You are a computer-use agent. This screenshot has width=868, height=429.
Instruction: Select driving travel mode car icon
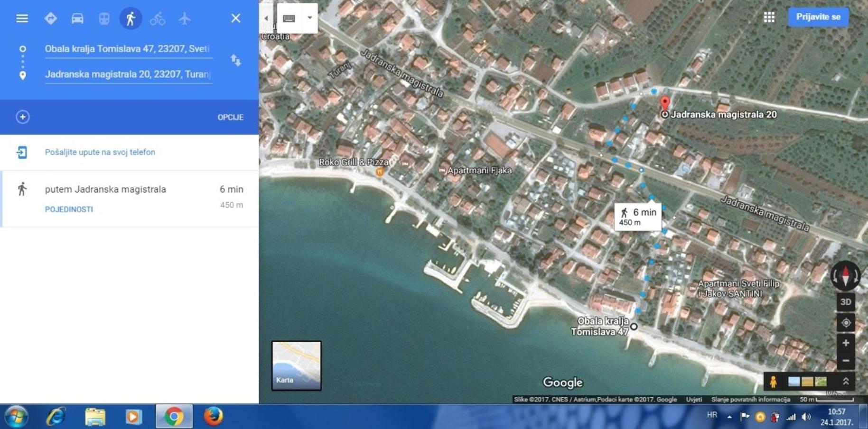[77, 18]
